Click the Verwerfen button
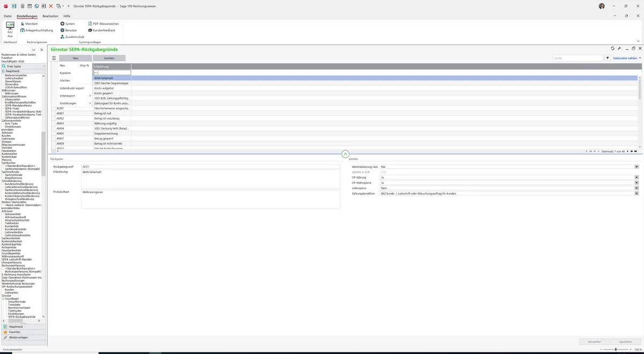The image size is (644, 354). [594, 342]
